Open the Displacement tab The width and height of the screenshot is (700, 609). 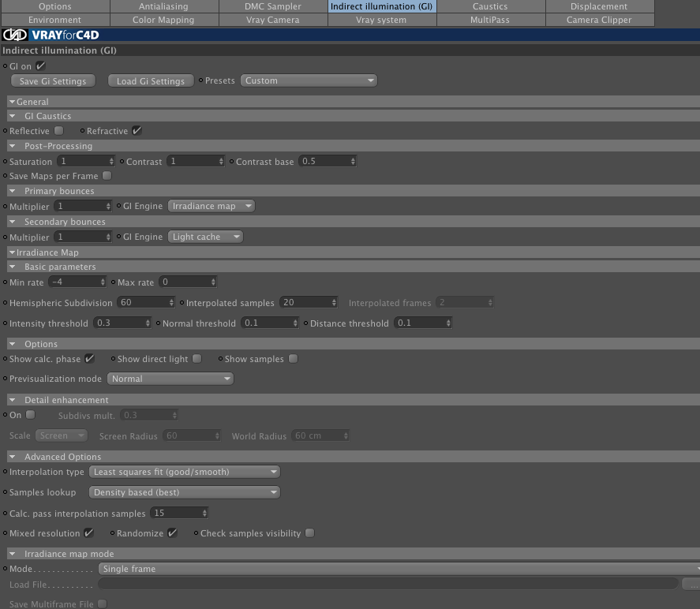point(599,6)
